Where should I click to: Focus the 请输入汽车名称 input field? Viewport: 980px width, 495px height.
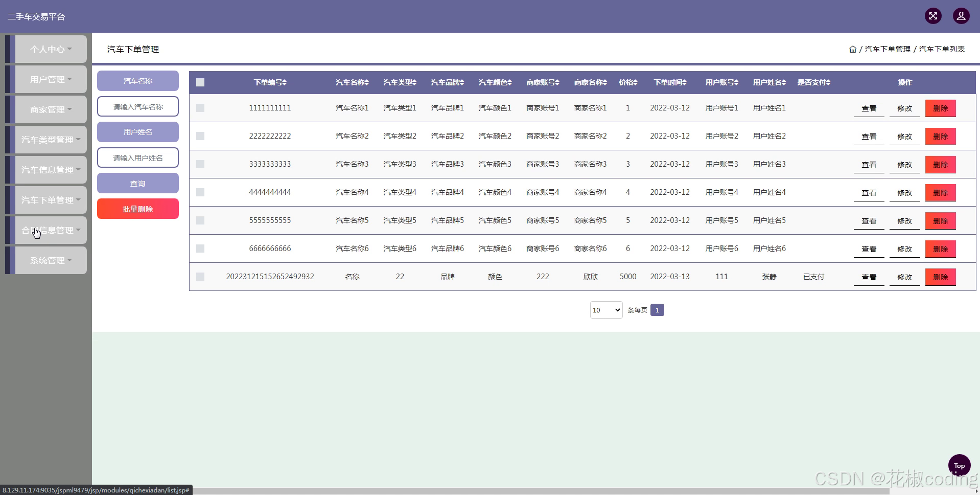pyautogui.click(x=138, y=106)
